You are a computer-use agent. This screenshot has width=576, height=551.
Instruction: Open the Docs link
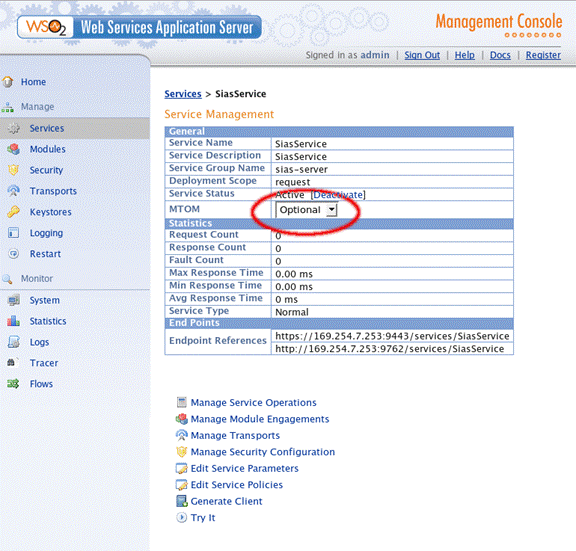[x=500, y=55]
